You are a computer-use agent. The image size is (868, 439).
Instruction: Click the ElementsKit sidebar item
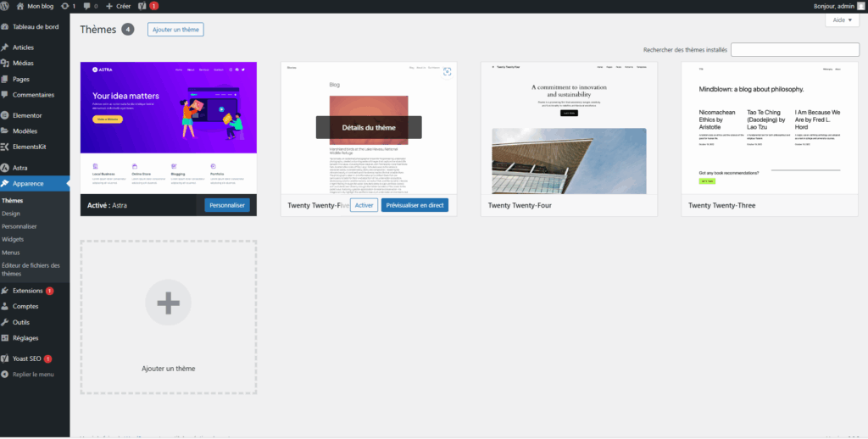pyautogui.click(x=30, y=147)
